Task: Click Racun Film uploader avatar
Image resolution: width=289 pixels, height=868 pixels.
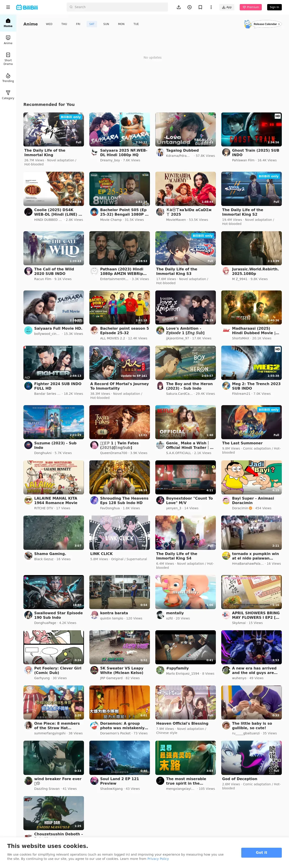Action: tap(28, 271)
